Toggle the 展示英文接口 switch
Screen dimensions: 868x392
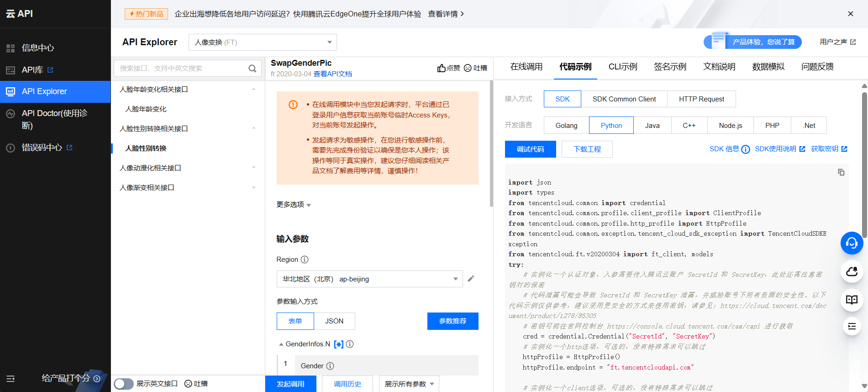pos(124,384)
